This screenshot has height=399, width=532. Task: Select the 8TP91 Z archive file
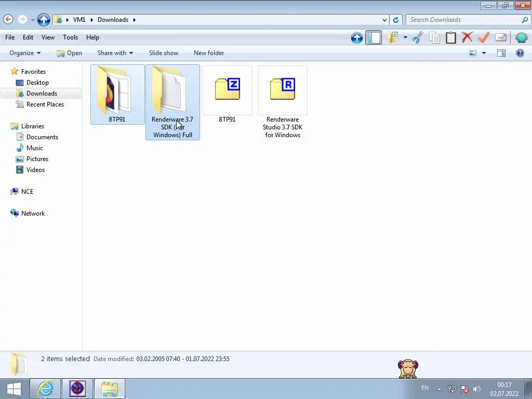tap(228, 95)
